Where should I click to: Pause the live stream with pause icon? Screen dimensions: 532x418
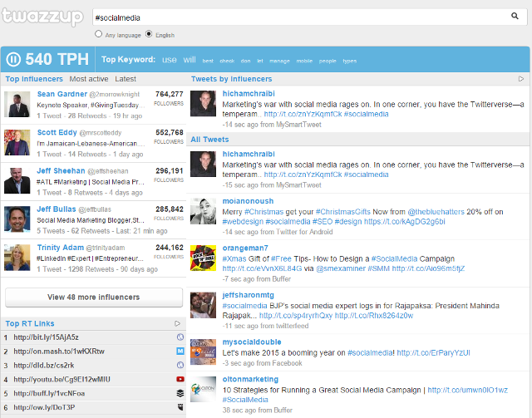point(13,59)
